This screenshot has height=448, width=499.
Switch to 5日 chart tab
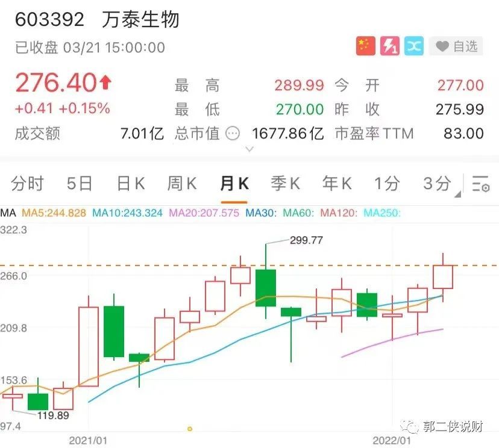[x=79, y=184]
